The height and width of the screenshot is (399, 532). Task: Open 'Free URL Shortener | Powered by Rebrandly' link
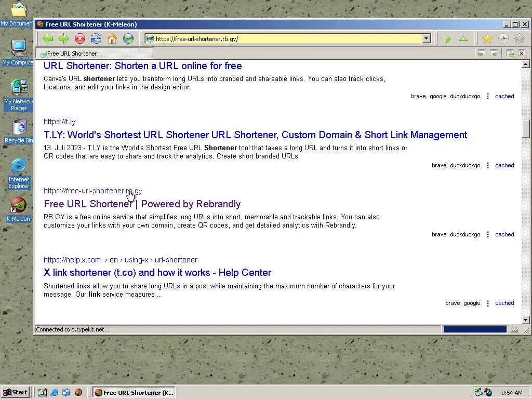click(x=142, y=204)
